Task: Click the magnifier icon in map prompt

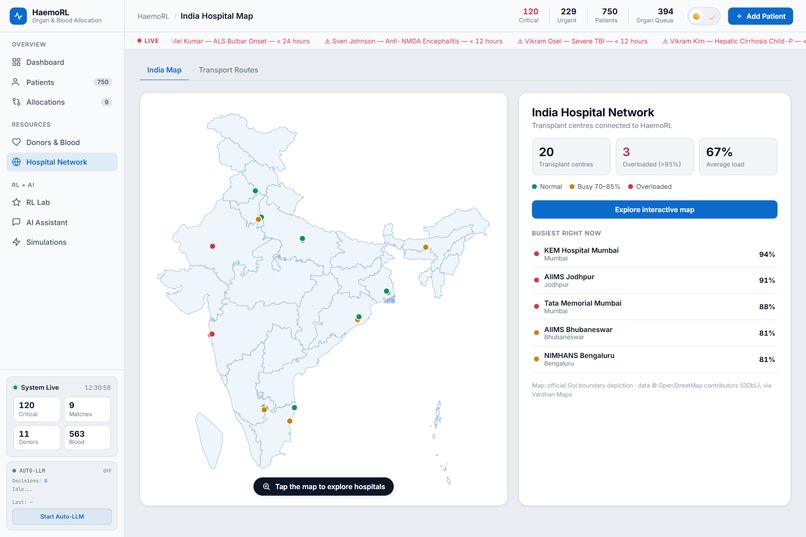Action: 266,487
